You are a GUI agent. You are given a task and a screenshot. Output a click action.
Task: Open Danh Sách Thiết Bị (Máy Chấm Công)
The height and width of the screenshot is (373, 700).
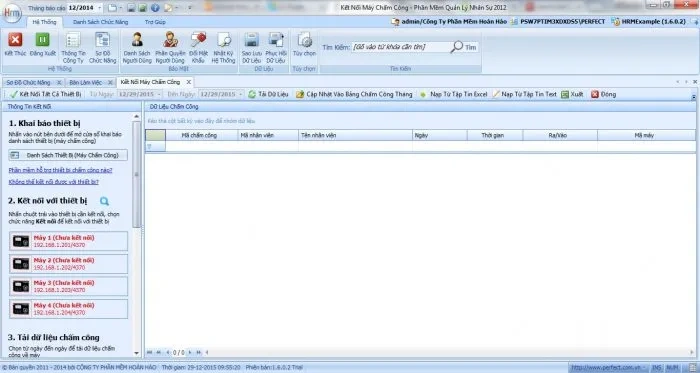[x=68, y=155]
